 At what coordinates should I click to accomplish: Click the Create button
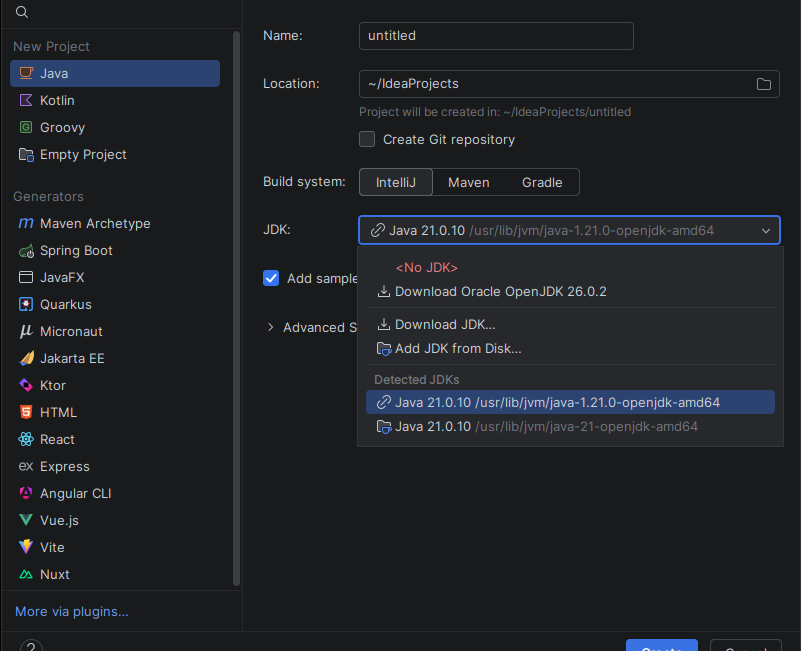(662, 645)
